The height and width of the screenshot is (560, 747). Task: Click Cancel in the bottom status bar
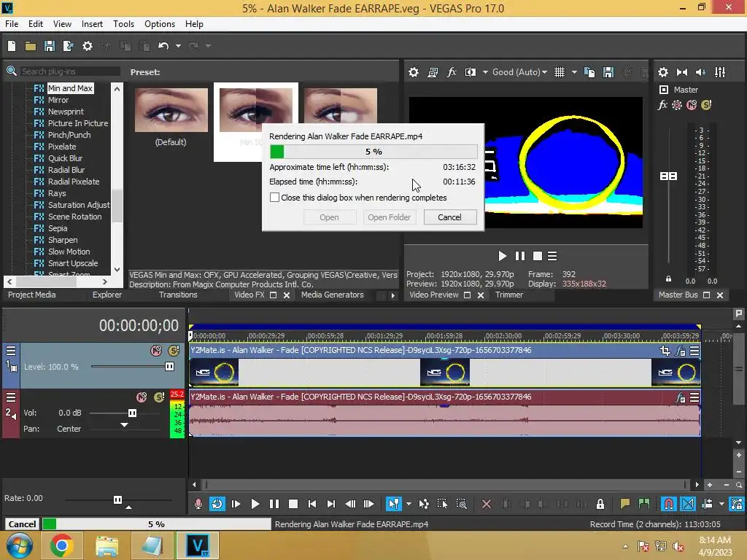click(22, 524)
